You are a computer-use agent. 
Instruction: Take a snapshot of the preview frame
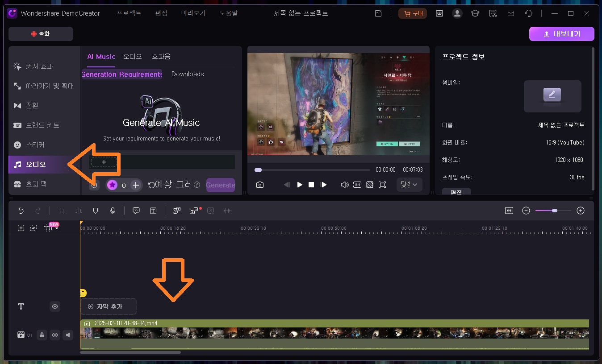260,185
